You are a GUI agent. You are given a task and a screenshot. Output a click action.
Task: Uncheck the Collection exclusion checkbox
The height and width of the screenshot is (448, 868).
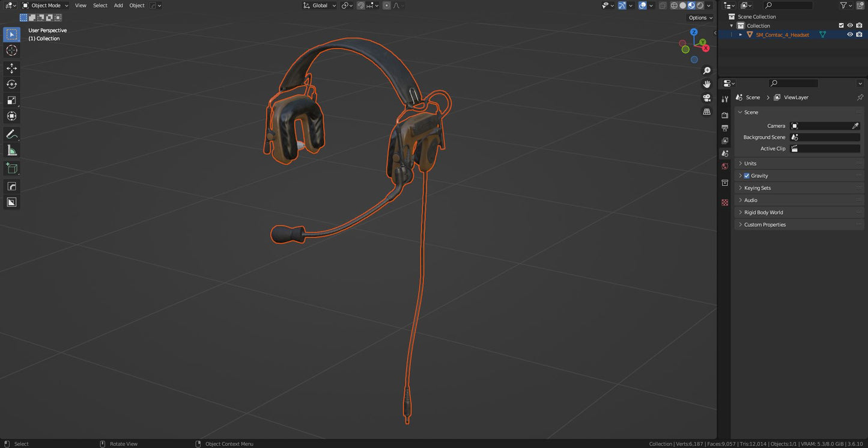841,25
